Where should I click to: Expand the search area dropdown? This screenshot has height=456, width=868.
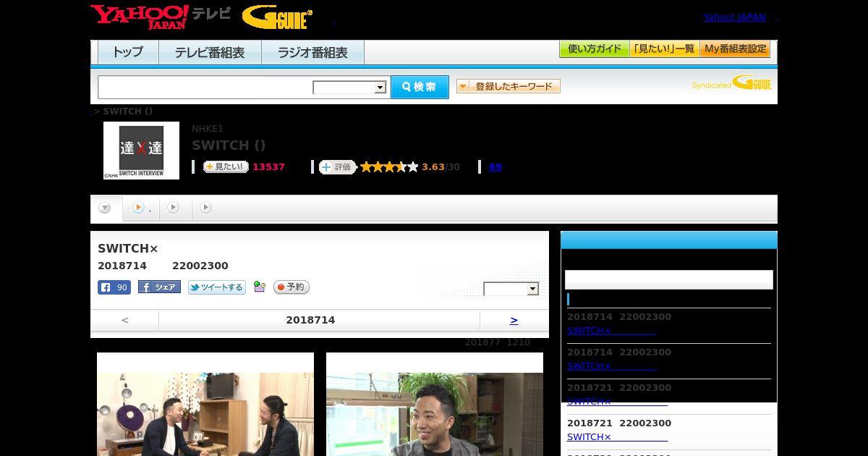(349, 88)
